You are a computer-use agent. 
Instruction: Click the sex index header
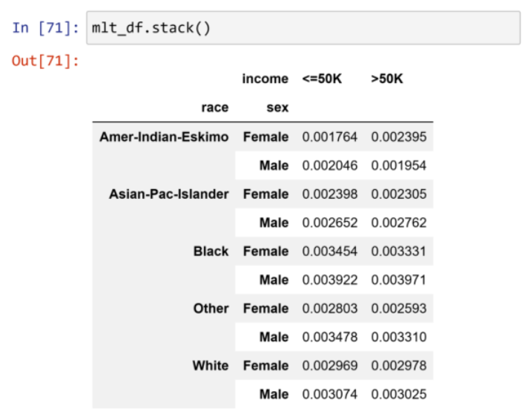point(277,108)
